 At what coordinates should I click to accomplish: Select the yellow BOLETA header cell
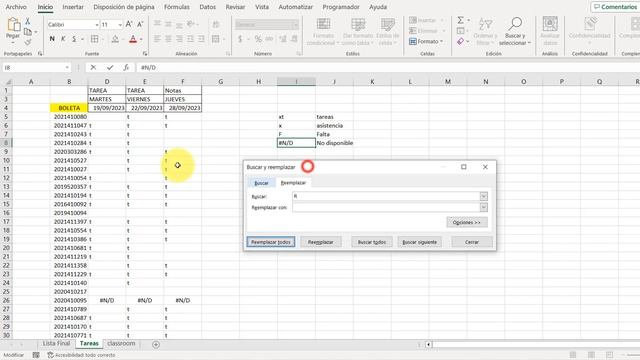tap(69, 108)
